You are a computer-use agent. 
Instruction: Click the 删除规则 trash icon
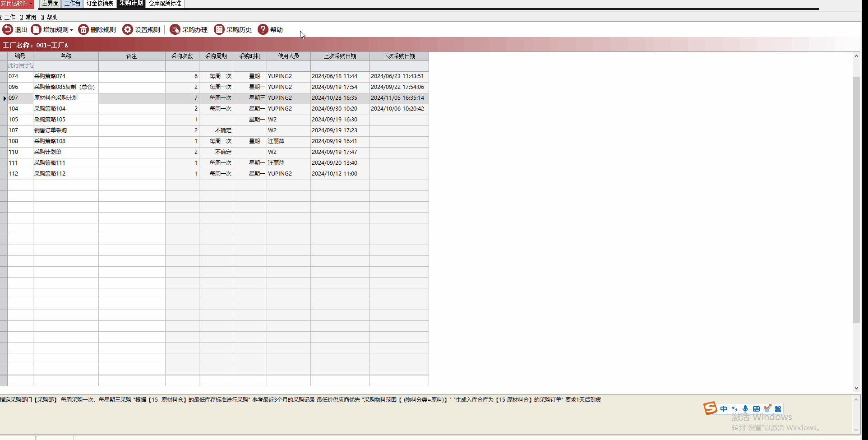tap(83, 29)
